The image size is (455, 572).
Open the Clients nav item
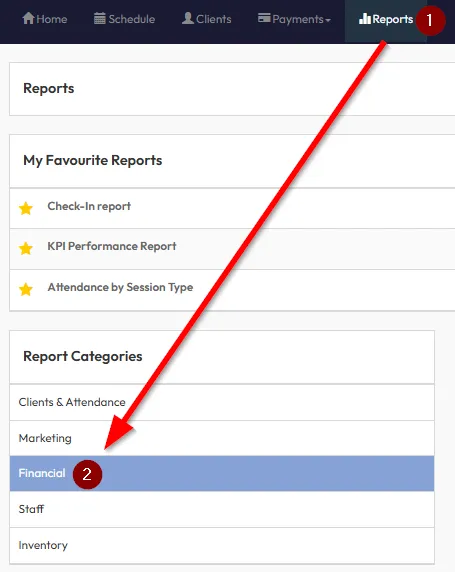coord(207,19)
